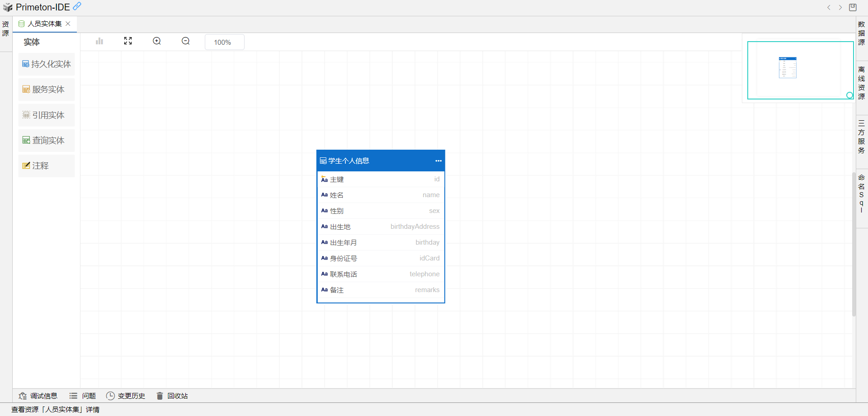Screen dimensions: 868x416
Task: Click the zoom in magnifier icon
Action: 157,41
